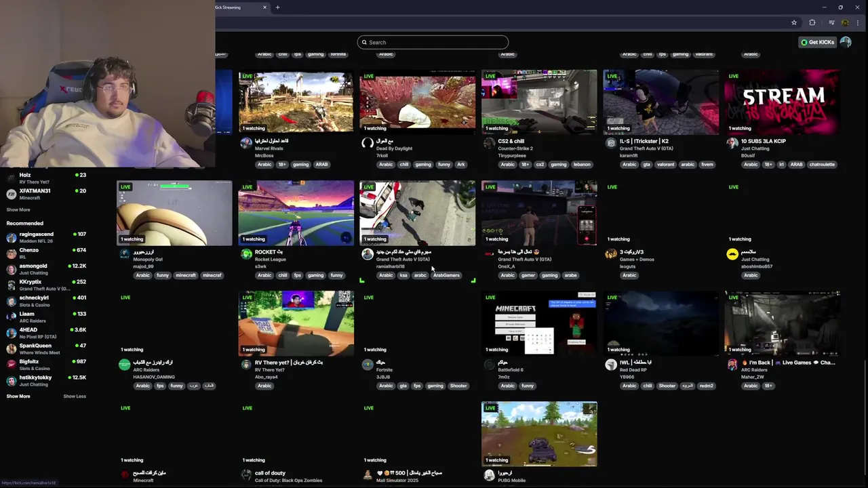Open Tinypurpleee avatar under CS2 & chill
This screenshot has width=868, height=488.
[x=489, y=144]
